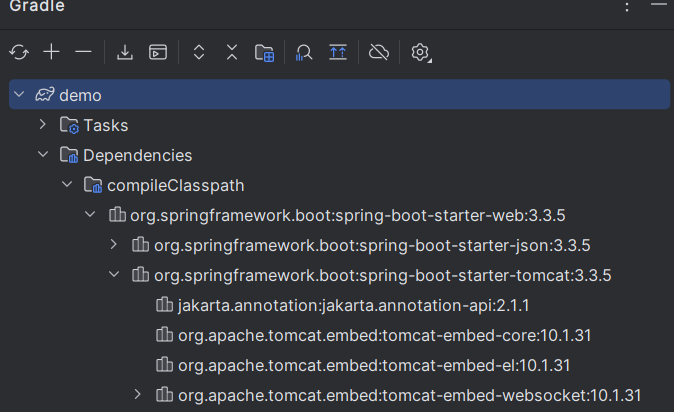Open Gradle build tool settings gear
The height and width of the screenshot is (412, 674).
pos(421,53)
